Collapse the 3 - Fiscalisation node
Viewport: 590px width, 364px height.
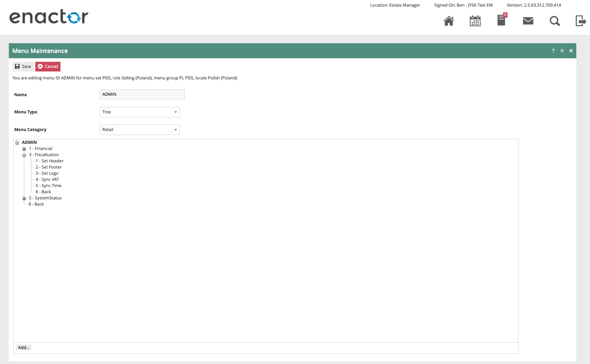[x=24, y=155]
